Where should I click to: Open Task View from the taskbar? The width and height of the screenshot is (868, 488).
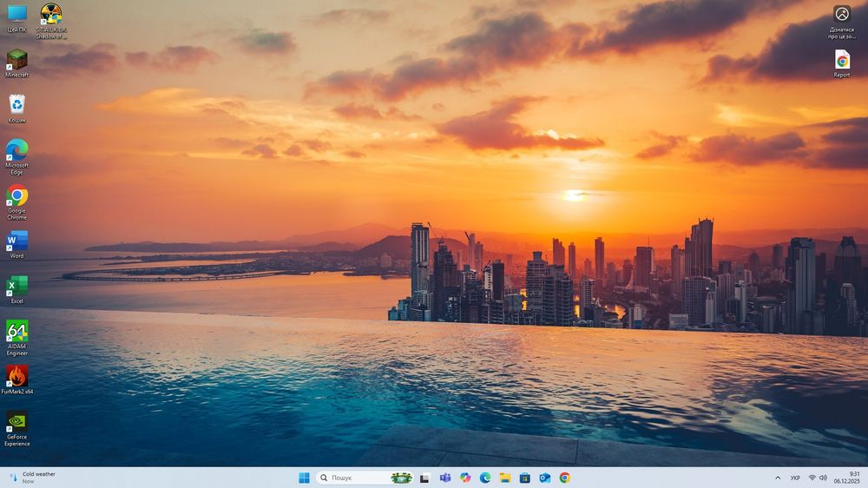click(x=424, y=478)
